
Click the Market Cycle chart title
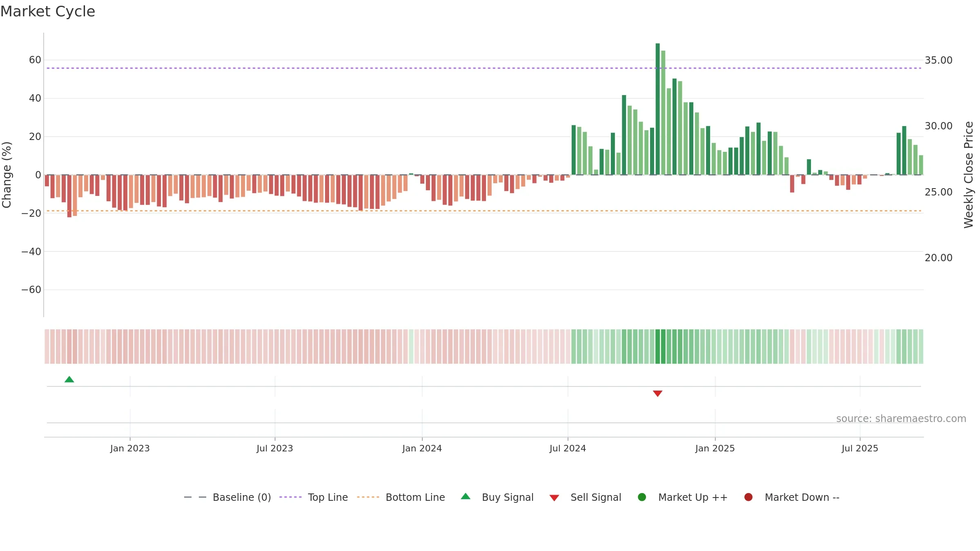pyautogui.click(x=48, y=11)
